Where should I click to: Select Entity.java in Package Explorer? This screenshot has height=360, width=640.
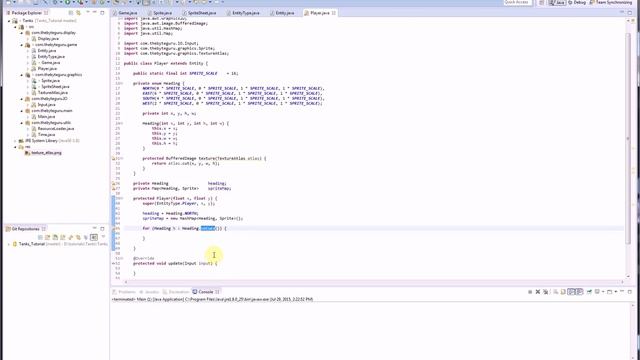(x=43, y=51)
